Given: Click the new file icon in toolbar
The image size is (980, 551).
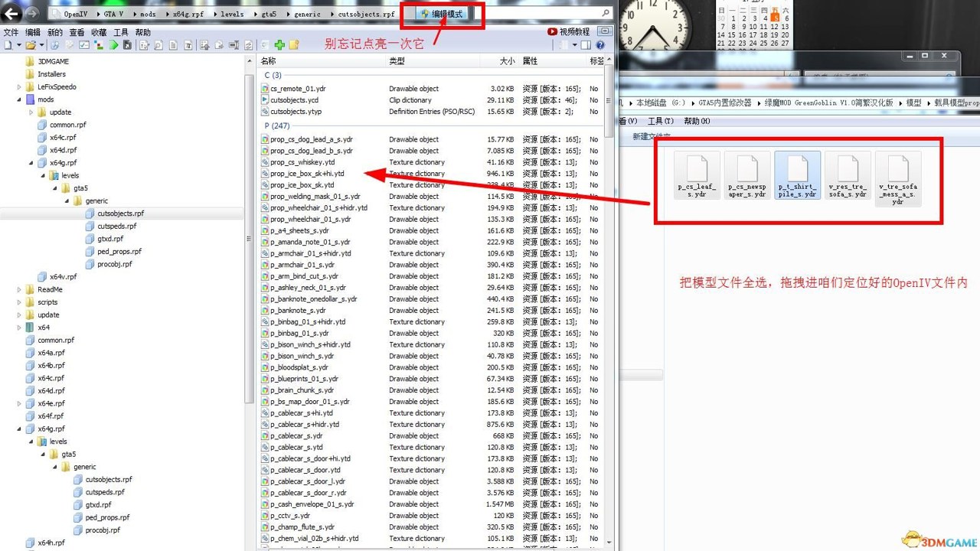Looking at the screenshot, I should click(x=8, y=45).
